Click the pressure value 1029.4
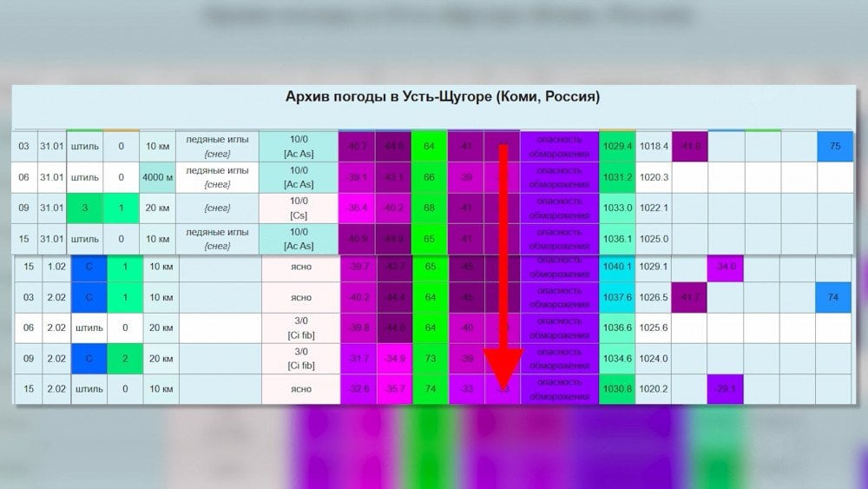The image size is (868, 489). [616, 146]
